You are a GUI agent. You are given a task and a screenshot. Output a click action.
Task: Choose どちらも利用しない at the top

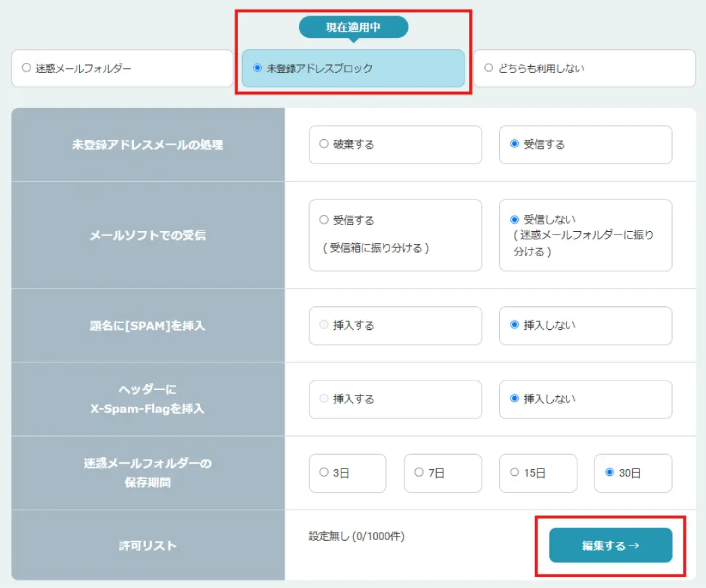(488, 68)
